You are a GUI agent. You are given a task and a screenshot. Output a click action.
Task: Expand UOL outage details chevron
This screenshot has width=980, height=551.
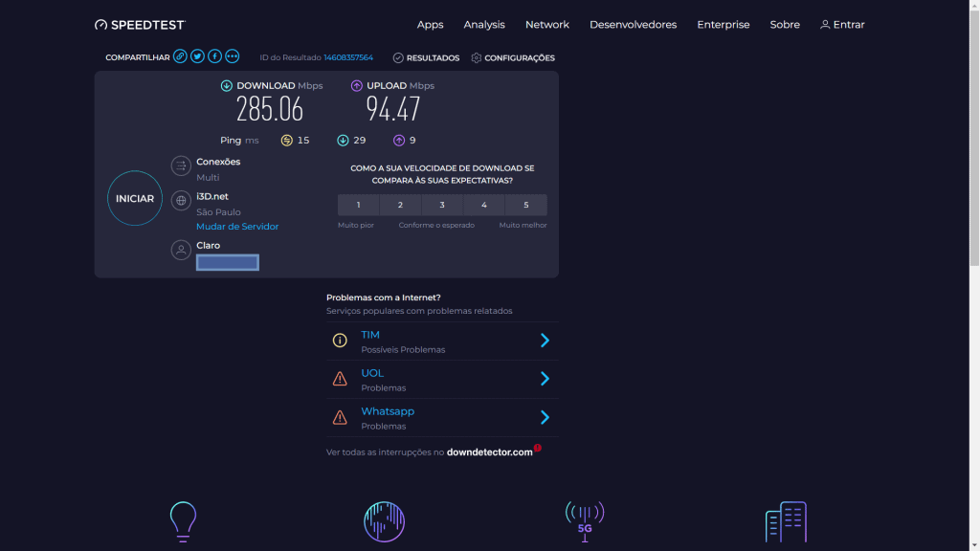click(x=545, y=379)
